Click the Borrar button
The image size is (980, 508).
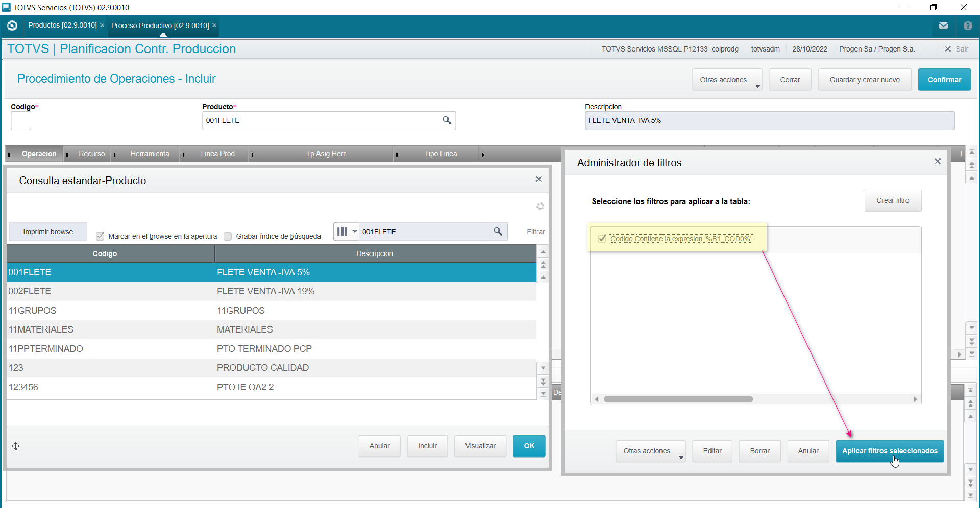click(x=760, y=451)
